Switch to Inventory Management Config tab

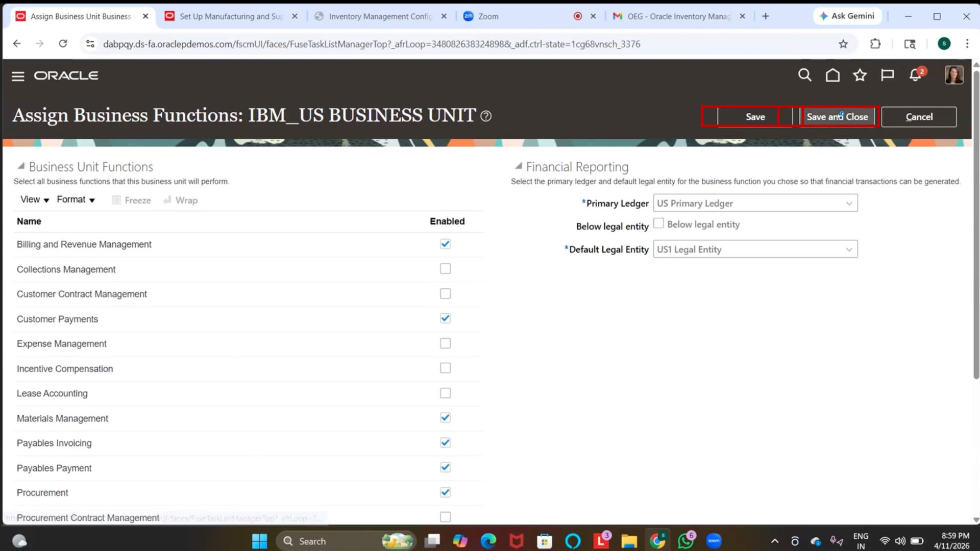click(380, 16)
